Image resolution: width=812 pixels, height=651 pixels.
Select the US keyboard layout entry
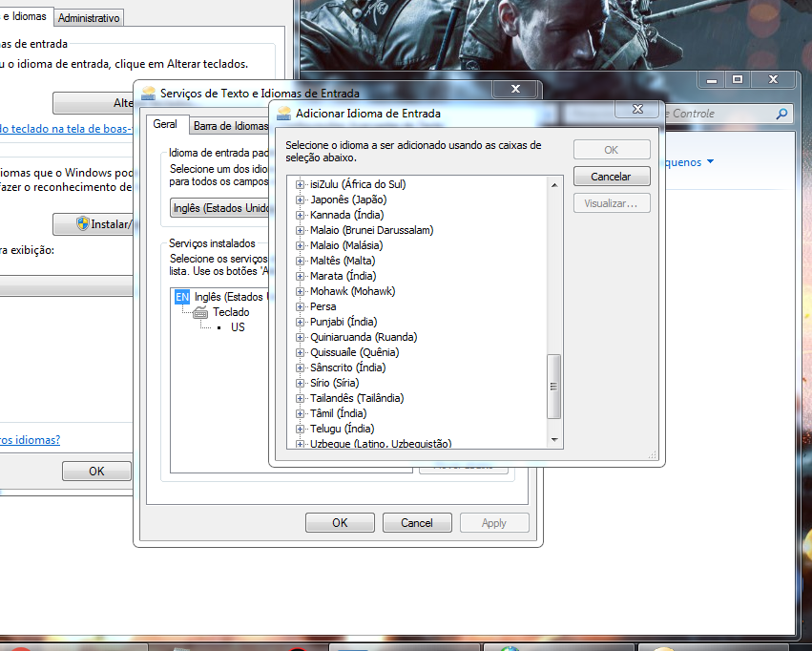tap(238, 327)
